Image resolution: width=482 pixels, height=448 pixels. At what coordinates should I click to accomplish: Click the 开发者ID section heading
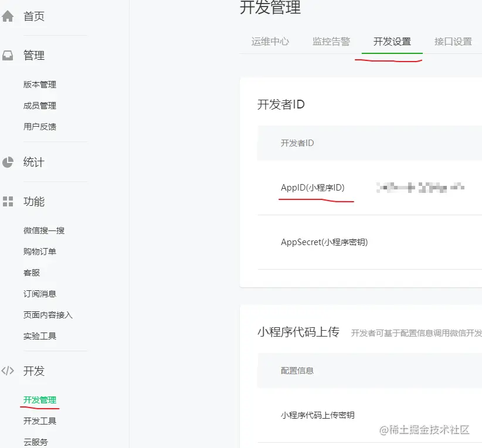[x=281, y=104]
